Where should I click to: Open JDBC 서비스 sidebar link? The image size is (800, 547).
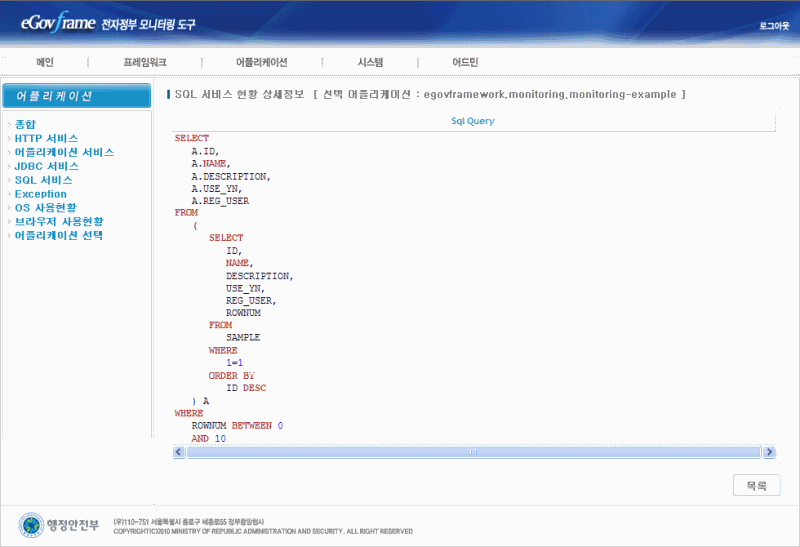(47, 166)
